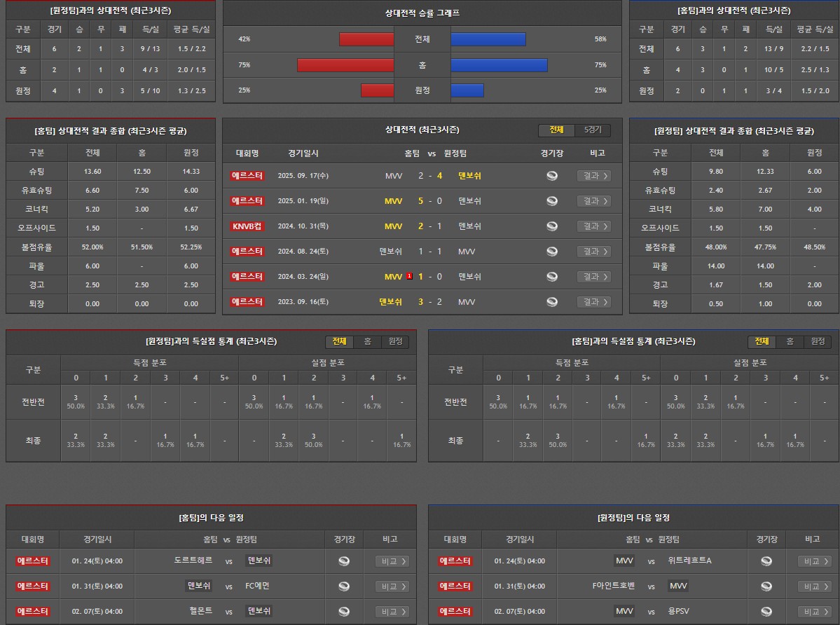
Task: Open stadium icon in the KNVB컵 match row
Action: click(x=552, y=226)
